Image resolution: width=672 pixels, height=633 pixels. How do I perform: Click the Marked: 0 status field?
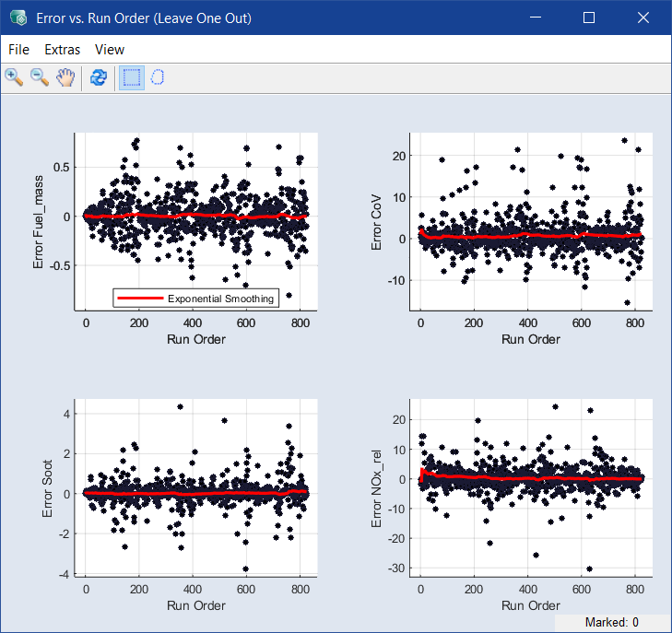(x=611, y=623)
